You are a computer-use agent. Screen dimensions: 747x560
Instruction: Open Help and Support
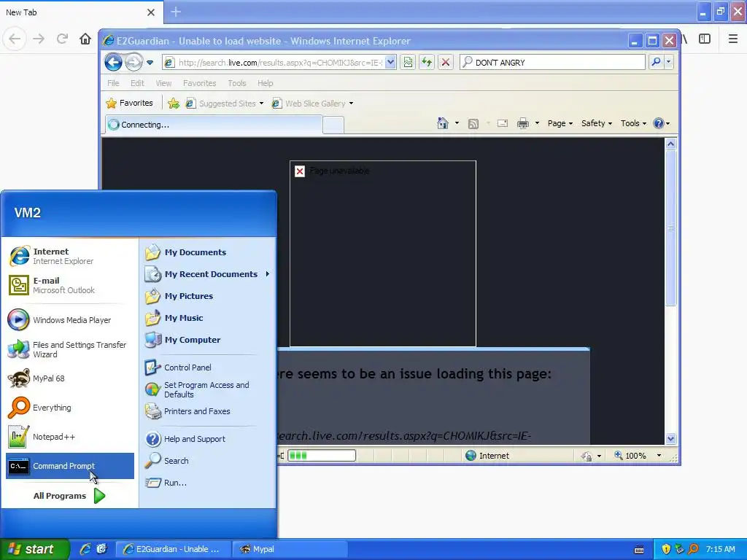click(x=207, y=438)
